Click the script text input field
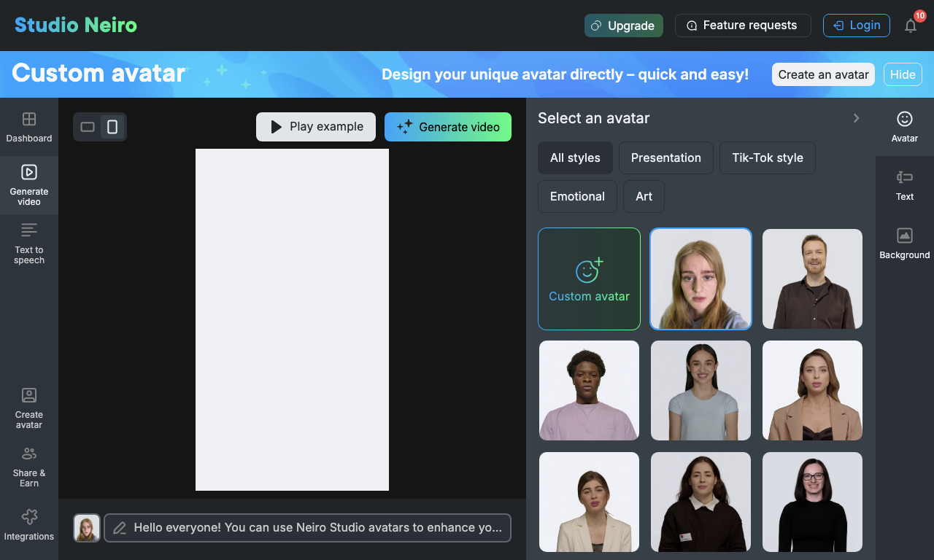 (307, 528)
